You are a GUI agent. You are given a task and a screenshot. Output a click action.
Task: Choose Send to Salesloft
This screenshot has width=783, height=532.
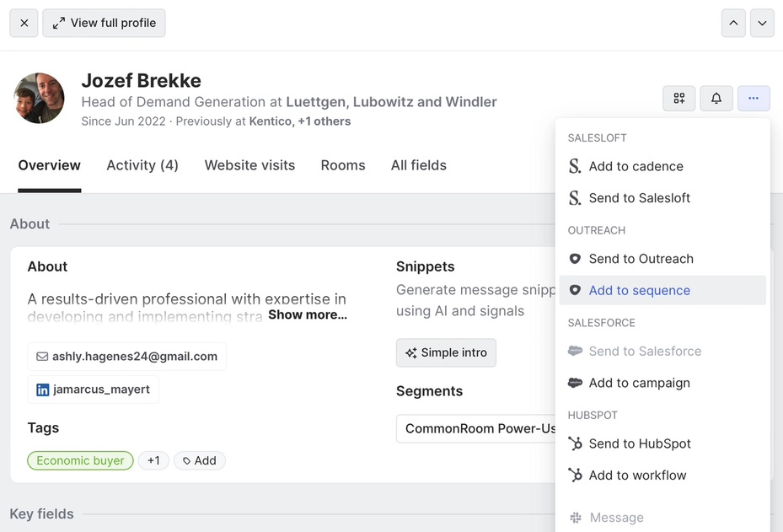click(x=662, y=198)
